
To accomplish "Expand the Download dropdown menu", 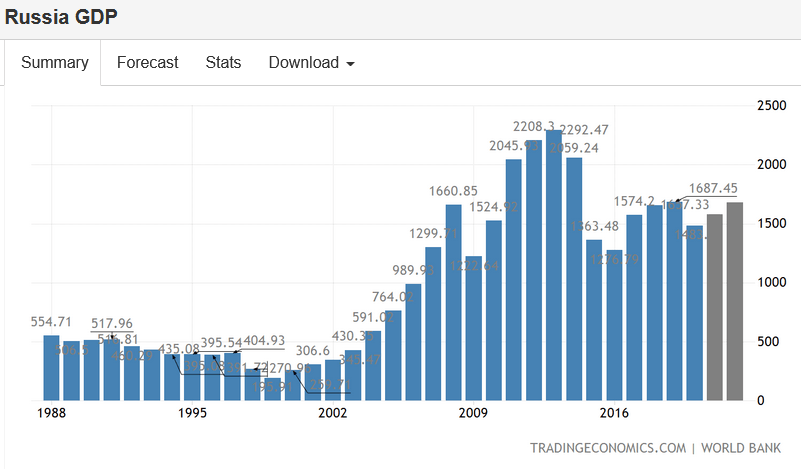I will [x=311, y=62].
